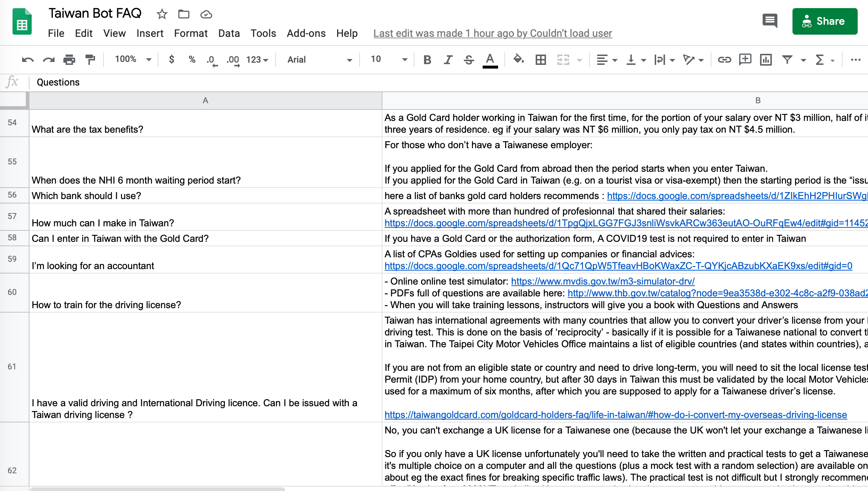Open the banks list spreadsheet link
Viewport: 868px width, 491px height.
[737, 196]
